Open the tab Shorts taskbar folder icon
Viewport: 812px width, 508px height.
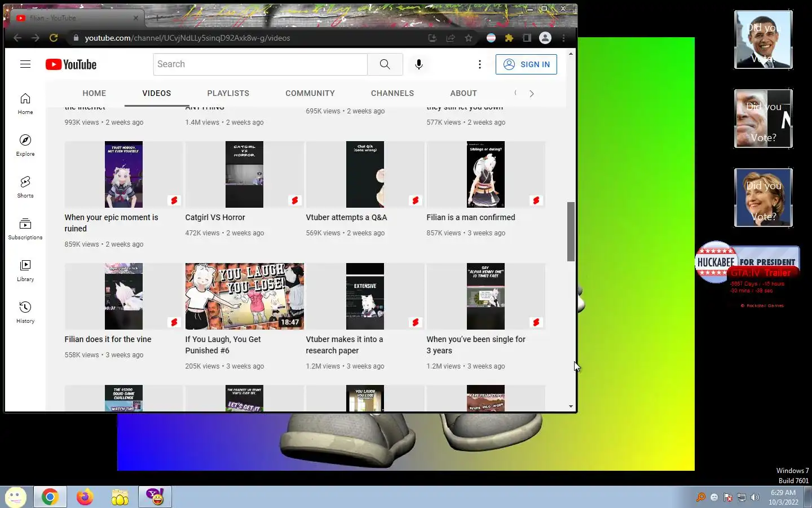pos(120,497)
